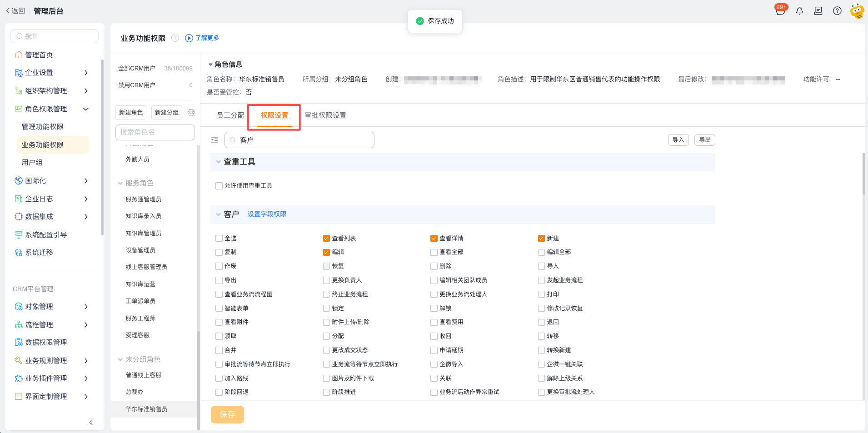Check 允许使用查重工具
The image size is (868, 433).
(x=219, y=186)
